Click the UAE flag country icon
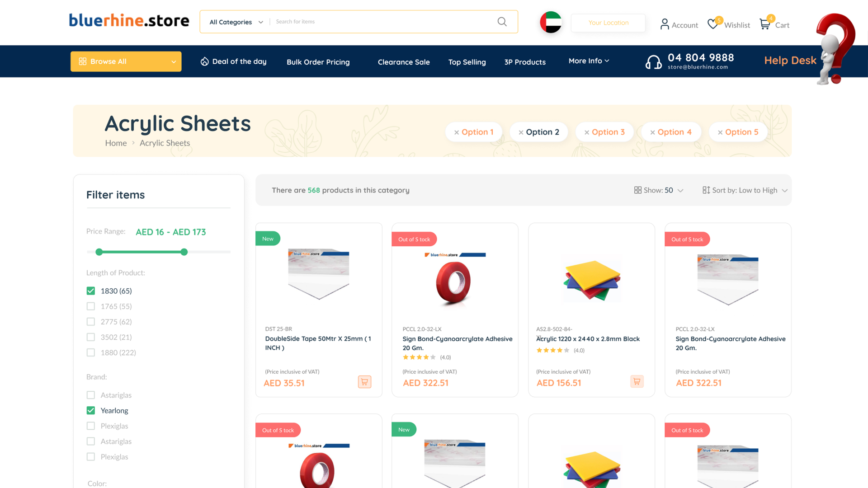Viewport: 868px width, 488px height. click(551, 22)
